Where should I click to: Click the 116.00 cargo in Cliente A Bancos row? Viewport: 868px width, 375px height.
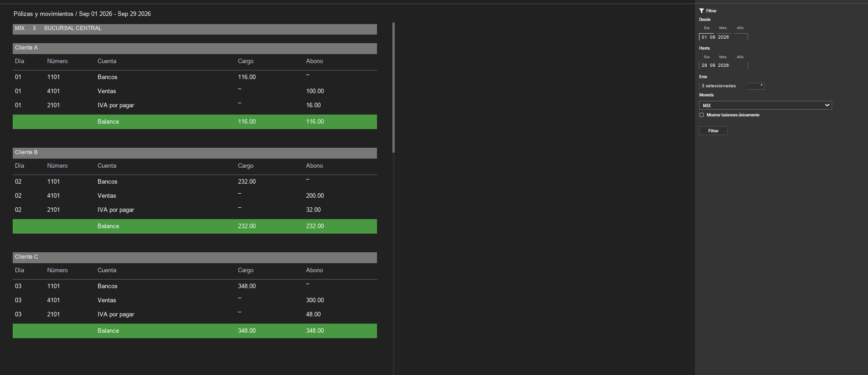point(247,77)
